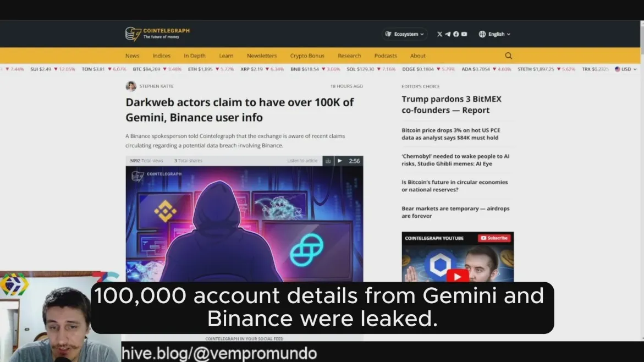Expand the Ecosystem dropdown

point(405,34)
